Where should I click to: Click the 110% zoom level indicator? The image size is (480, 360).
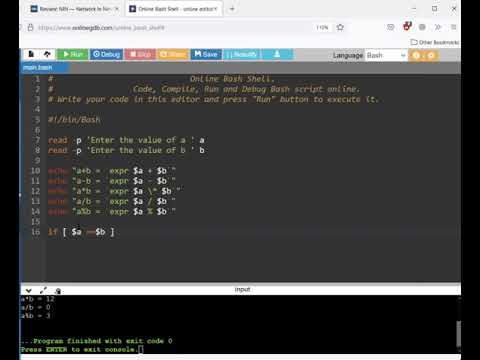point(322,28)
